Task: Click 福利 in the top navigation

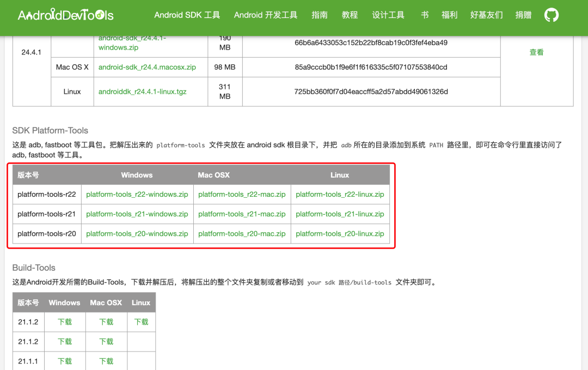Action: click(449, 15)
